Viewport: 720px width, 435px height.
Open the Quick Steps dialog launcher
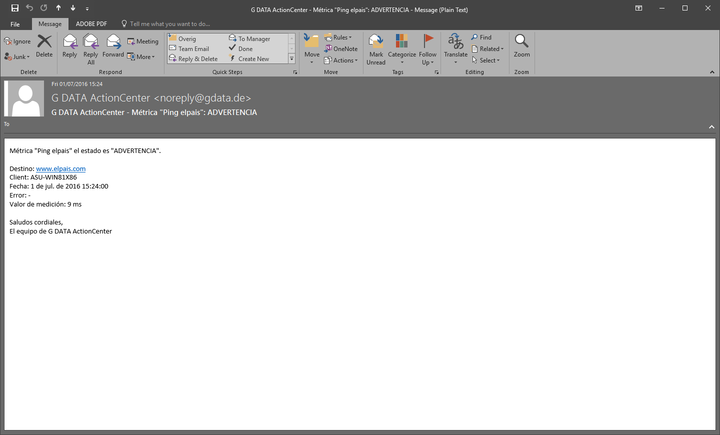pyautogui.click(x=295, y=73)
